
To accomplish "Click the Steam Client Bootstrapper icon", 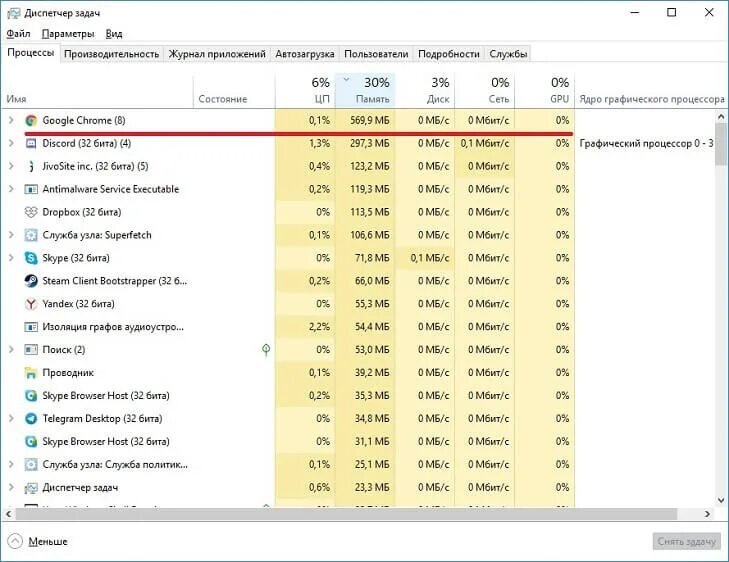I will coord(31,281).
